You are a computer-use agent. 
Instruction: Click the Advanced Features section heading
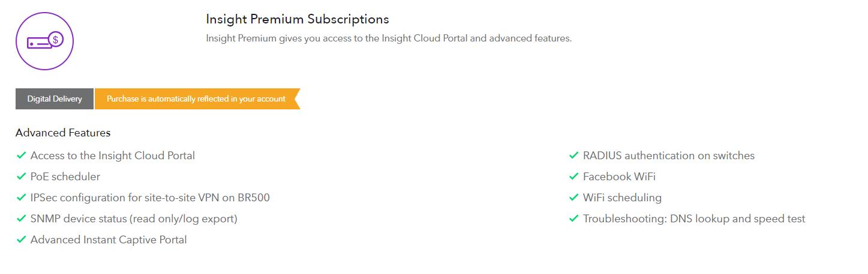63,133
